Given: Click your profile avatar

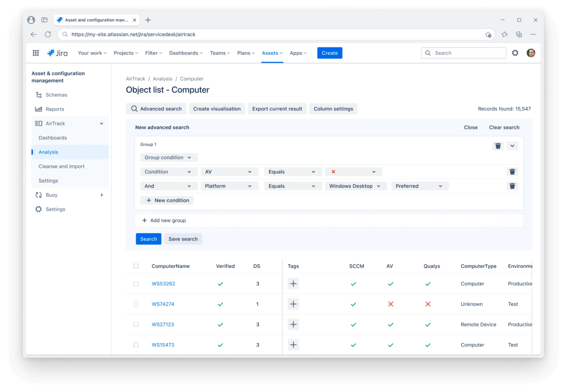Looking at the screenshot, I should pos(531,52).
